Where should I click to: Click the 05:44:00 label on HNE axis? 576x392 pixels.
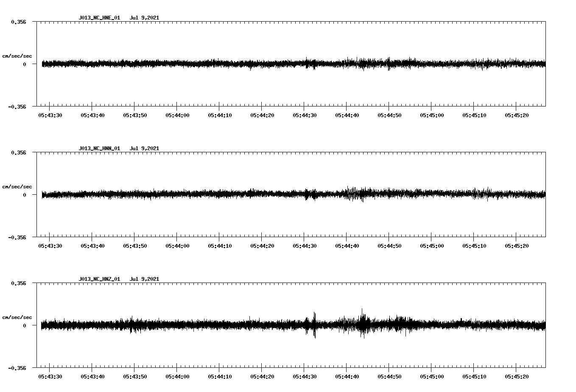(x=177, y=115)
